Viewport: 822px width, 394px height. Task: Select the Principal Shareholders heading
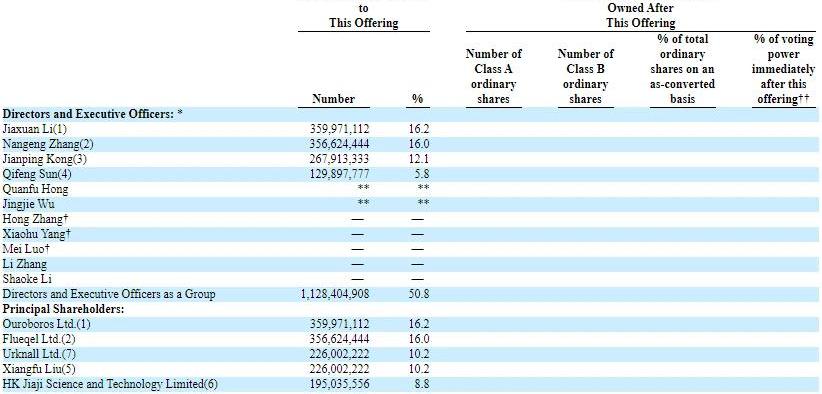63,309
